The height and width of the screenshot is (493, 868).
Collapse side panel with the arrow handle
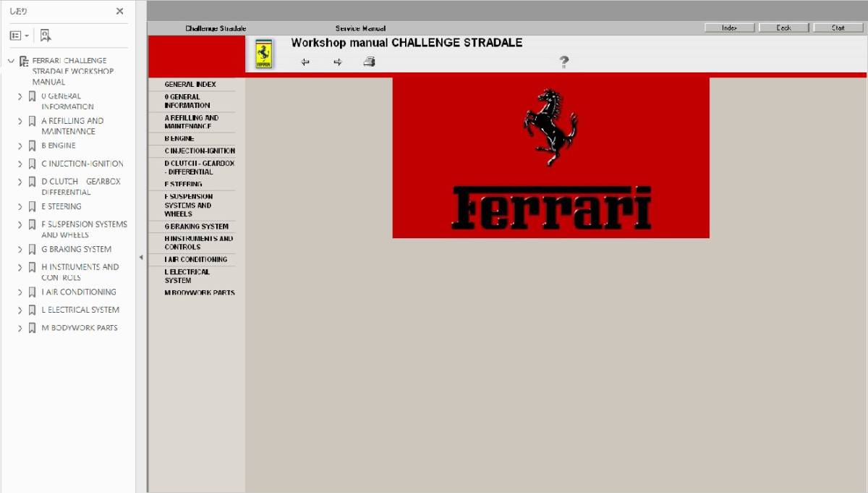pos(141,257)
